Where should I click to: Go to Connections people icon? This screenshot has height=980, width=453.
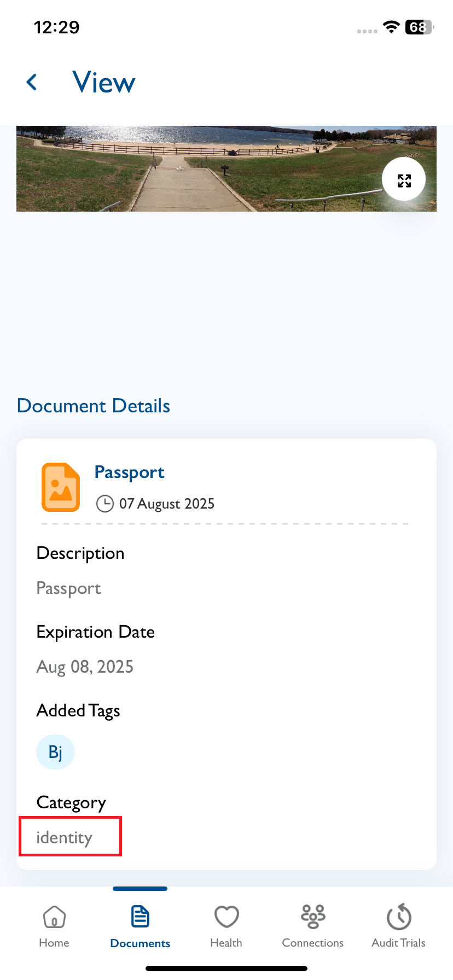313,917
